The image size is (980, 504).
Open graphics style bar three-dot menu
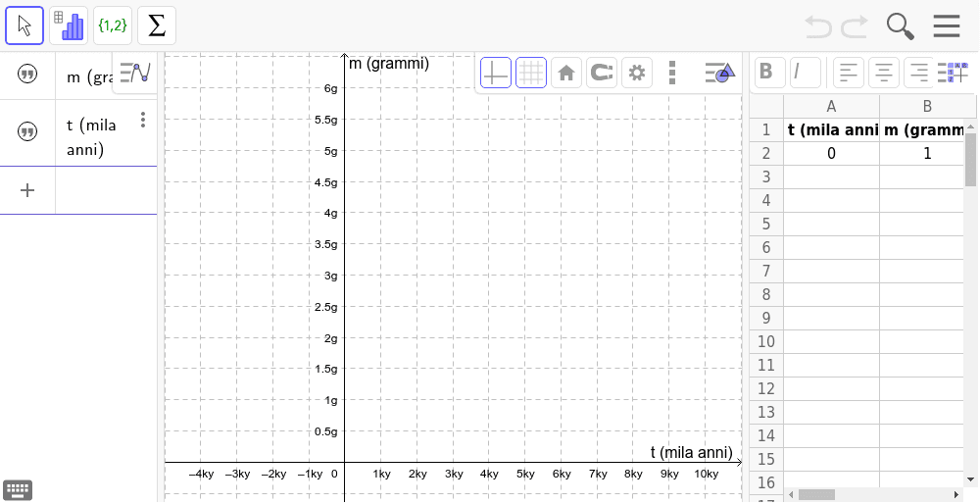click(x=672, y=74)
